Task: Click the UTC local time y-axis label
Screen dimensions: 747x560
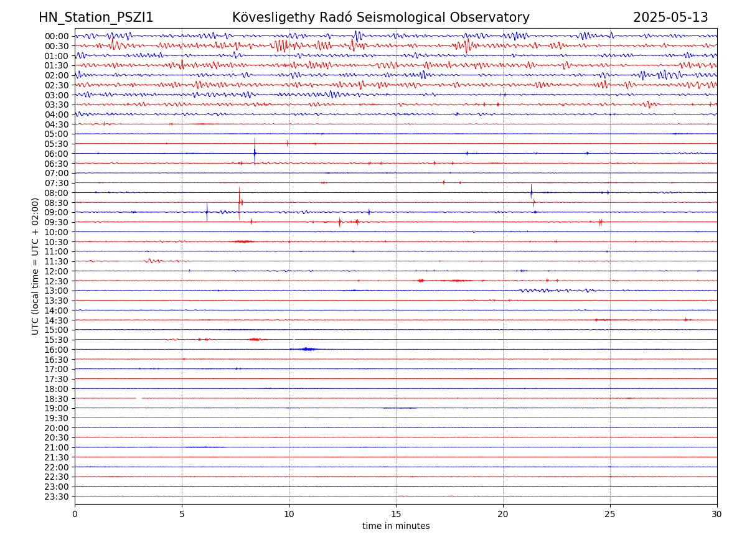Action: point(35,266)
